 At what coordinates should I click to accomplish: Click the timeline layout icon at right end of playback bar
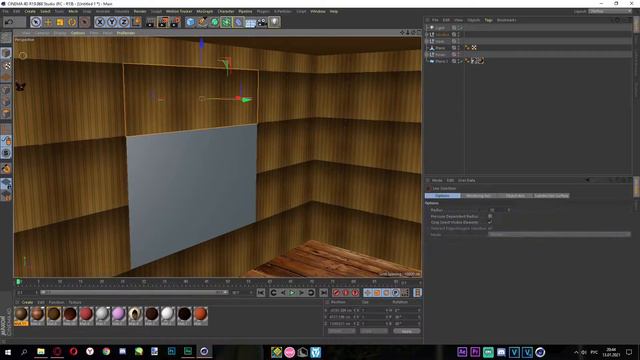(x=417, y=292)
